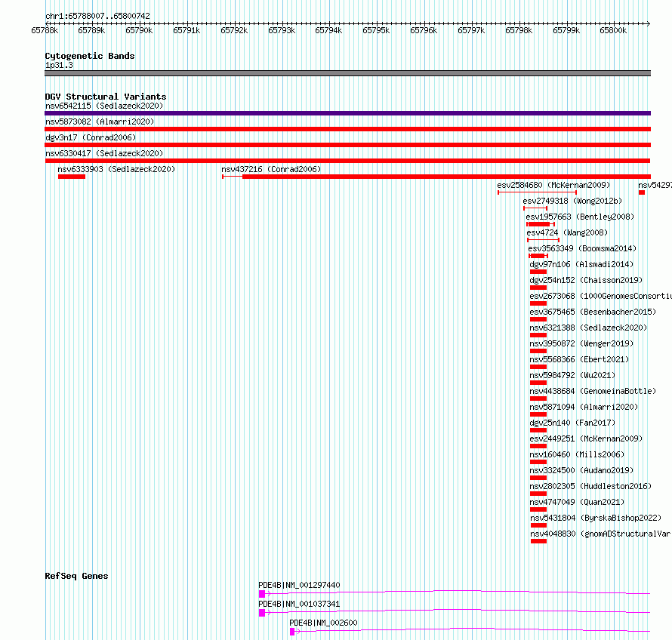Image resolution: width=672 pixels, height=640 pixels.
Task: Click the nsv6330417 (Sedlazeck2020) label
Action: (104, 153)
